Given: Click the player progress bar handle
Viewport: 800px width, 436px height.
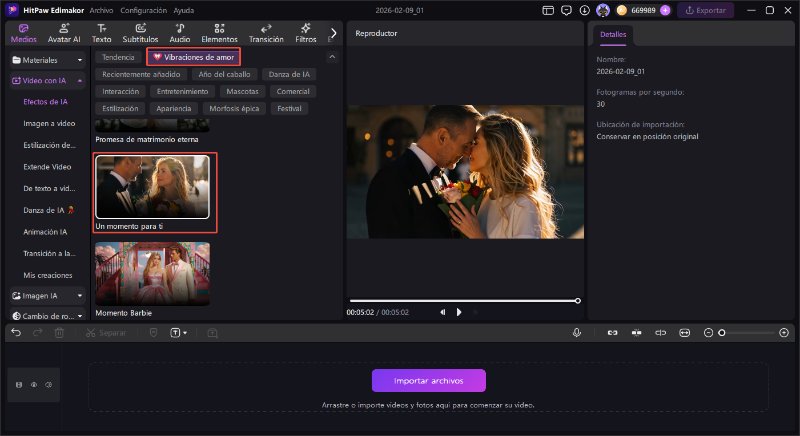Looking at the screenshot, I should click(578, 301).
